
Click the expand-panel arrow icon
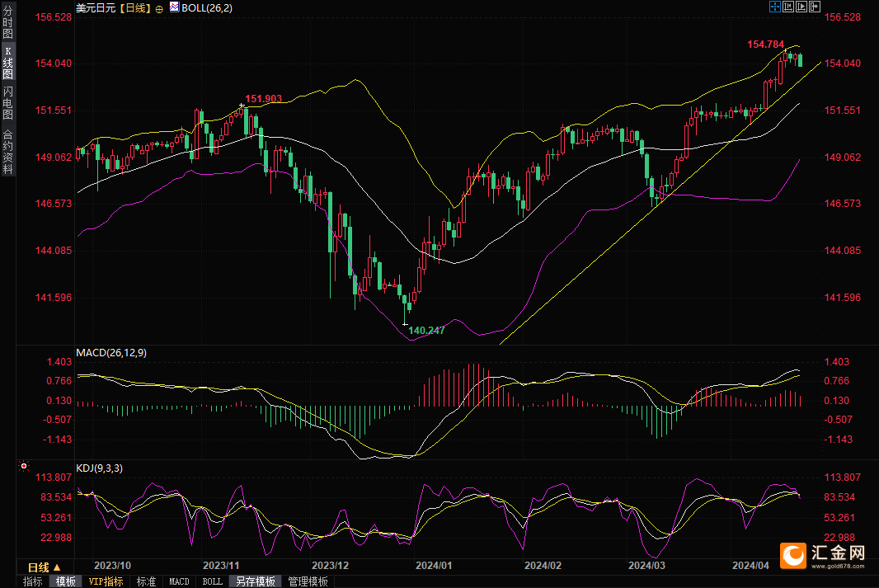click(815, 7)
